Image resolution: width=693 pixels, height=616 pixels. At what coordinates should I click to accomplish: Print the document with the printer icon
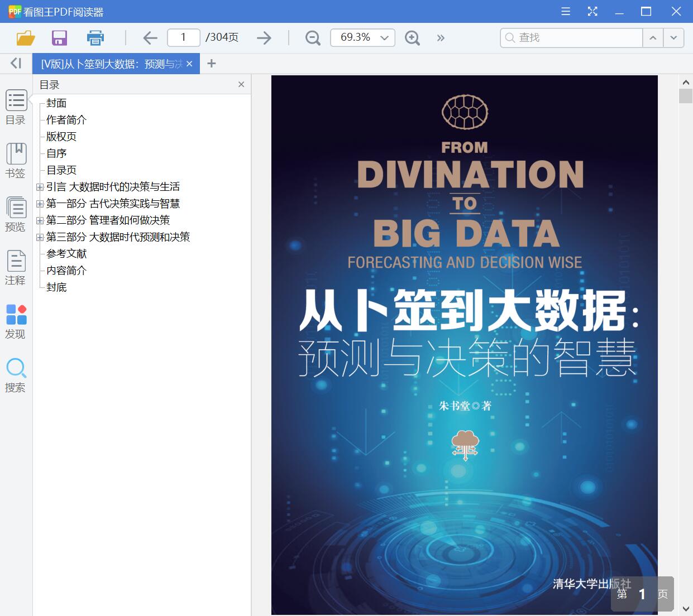tap(95, 38)
